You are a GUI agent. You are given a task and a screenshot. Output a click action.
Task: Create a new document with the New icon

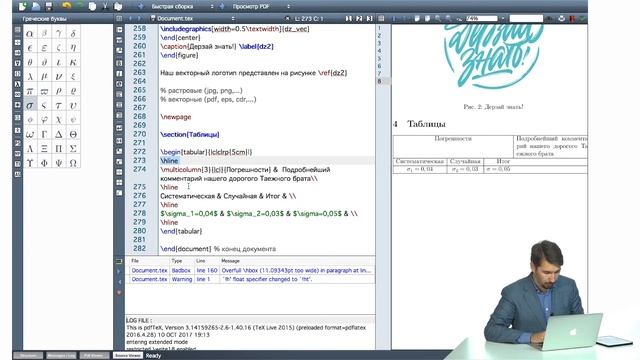pos(22,6)
